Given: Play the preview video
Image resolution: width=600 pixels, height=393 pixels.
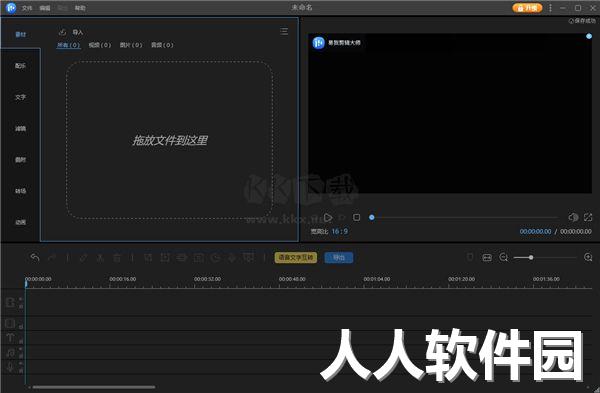Looking at the screenshot, I should pos(328,217).
